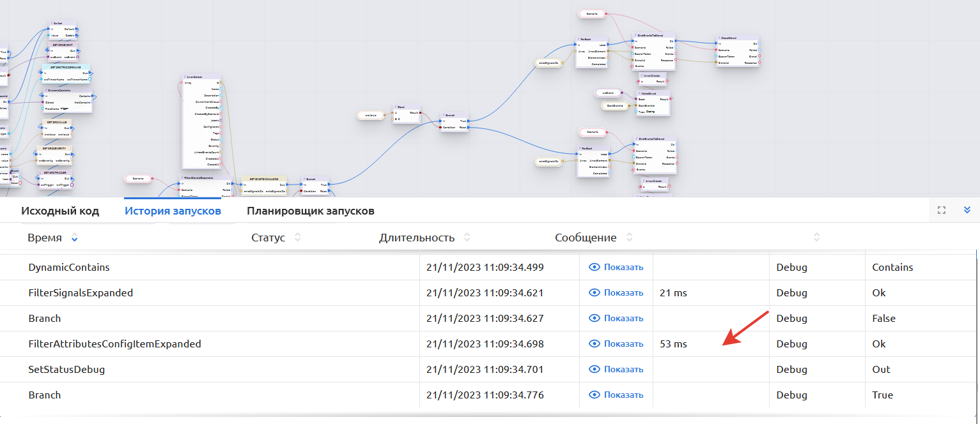
Task: Click Показать for FilterSignalsExpanded row
Action: [623, 292]
